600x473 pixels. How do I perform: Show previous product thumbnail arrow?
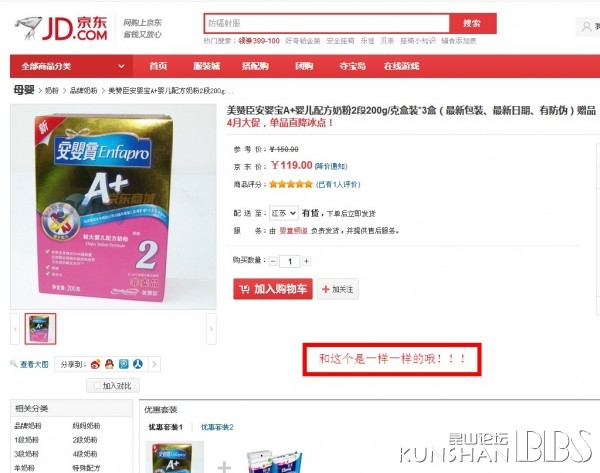(15, 329)
